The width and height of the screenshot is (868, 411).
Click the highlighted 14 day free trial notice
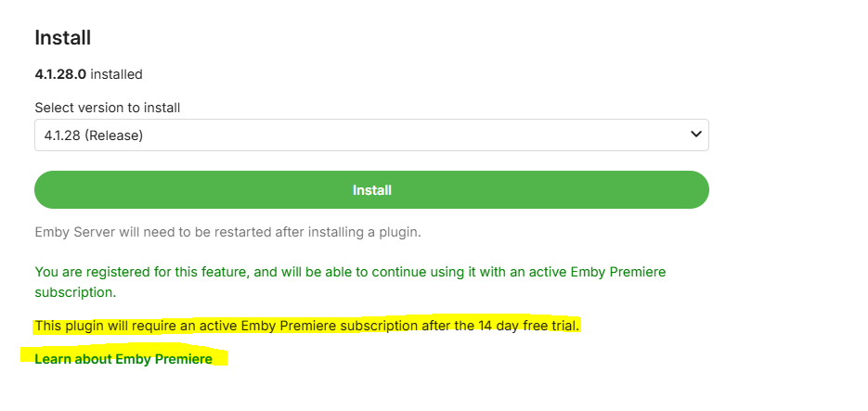tap(306, 326)
